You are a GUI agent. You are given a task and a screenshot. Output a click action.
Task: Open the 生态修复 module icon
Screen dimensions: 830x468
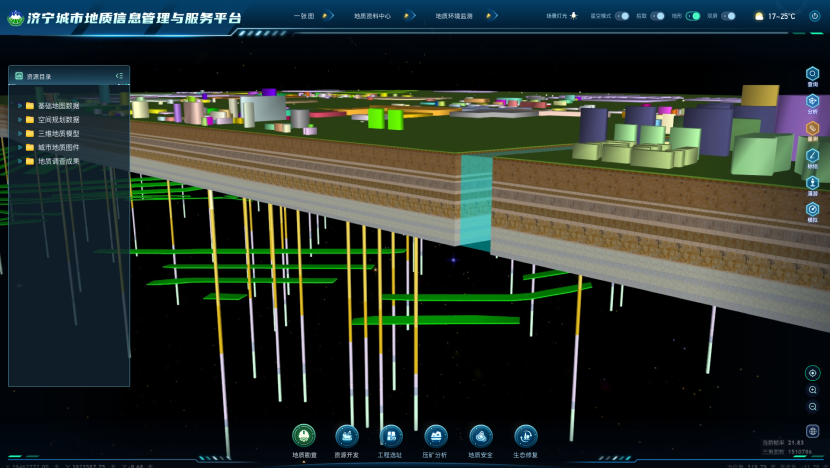525,435
